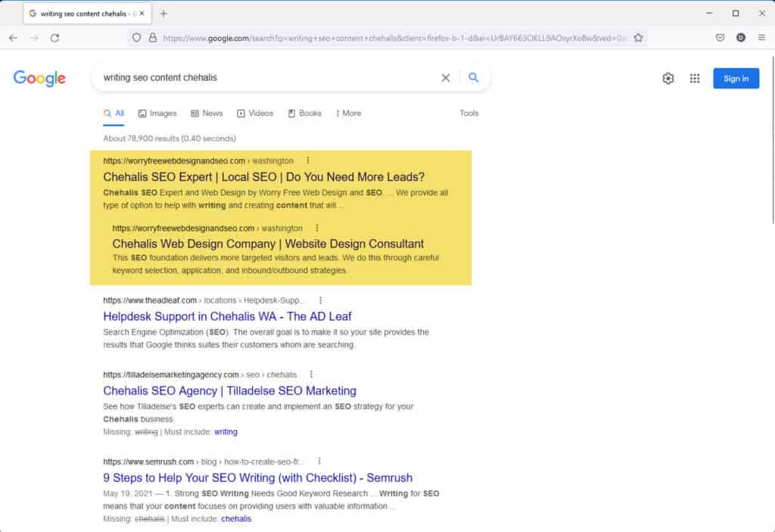Open 'Chehalis SEO Agency | Tilladelse SEO Marketing'
This screenshot has width=775, height=532.
pos(230,390)
